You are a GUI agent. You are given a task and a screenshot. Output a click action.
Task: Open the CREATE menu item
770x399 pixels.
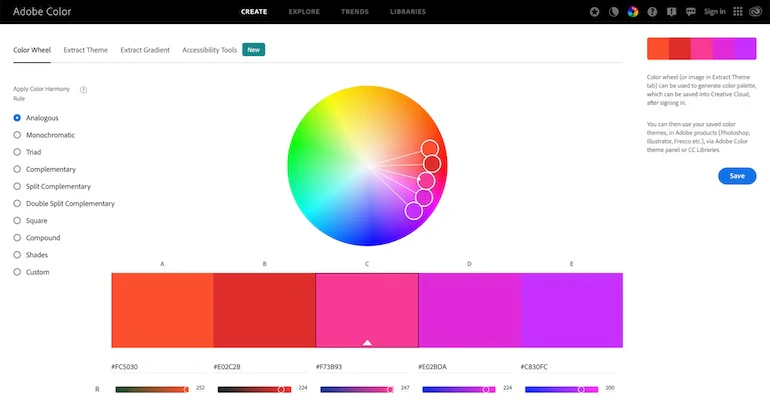pyautogui.click(x=254, y=12)
